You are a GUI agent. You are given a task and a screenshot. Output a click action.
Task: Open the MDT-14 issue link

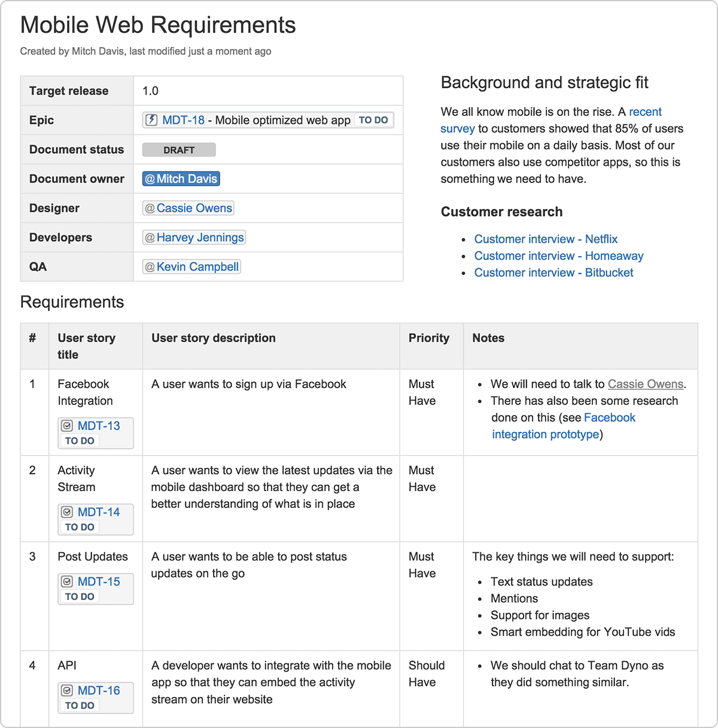coord(99,511)
